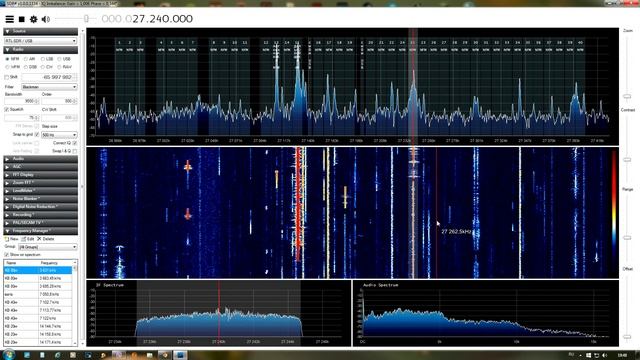The width and height of the screenshot is (640, 360).
Task: Toggle the Correct IQ checkbox
Action: click(x=75, y=143)
